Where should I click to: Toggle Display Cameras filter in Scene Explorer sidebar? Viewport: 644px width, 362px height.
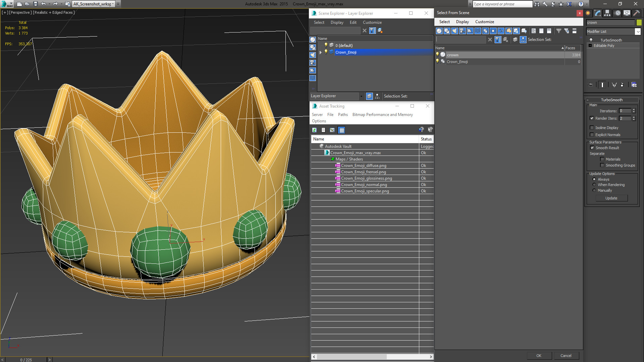tap(313, 63)
